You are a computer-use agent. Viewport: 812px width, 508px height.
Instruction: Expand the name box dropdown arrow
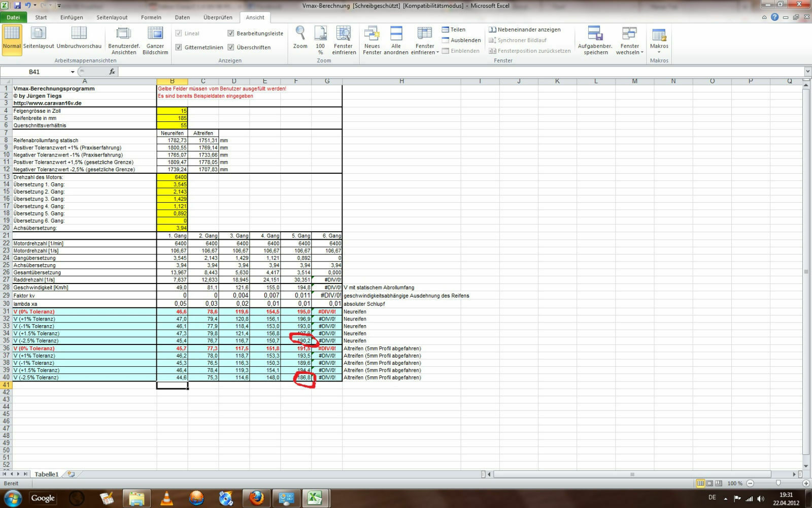coord(73,72)
